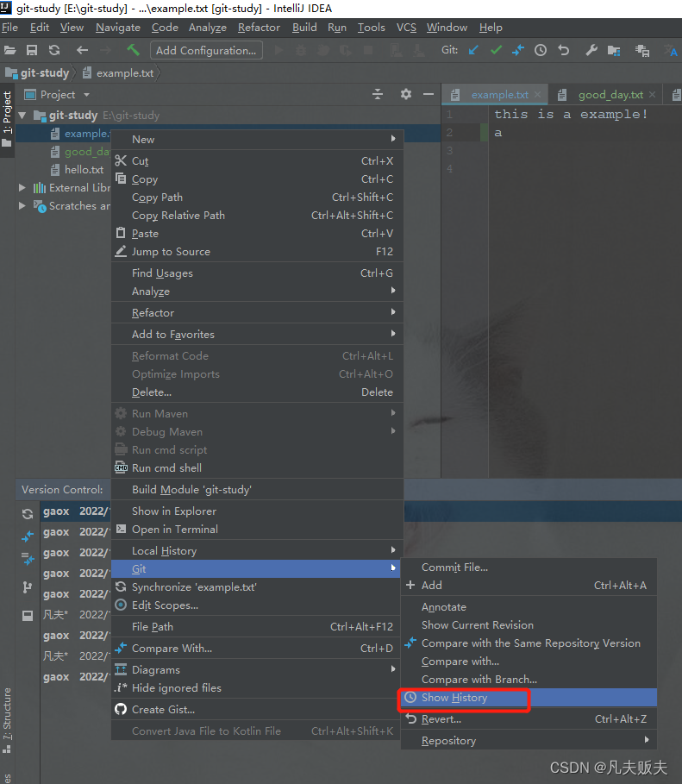Click the Git Update Project arrow icon
Viewport: 682px width, 784px height.
pos(473,50)
